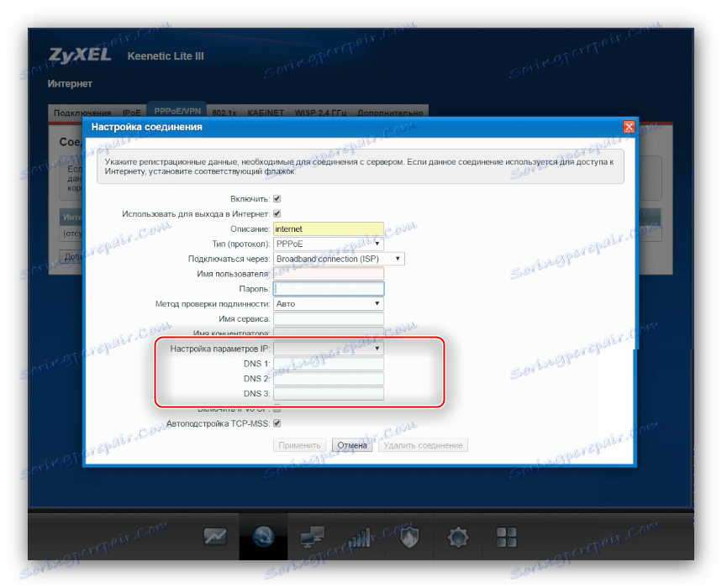Switch to the 802.1x tab

pos(224,113)
